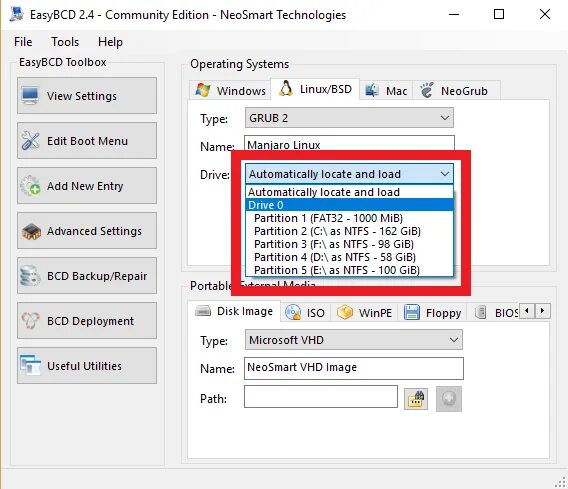Click the Useful Utilities windows icon

click(x=30, y=365)
